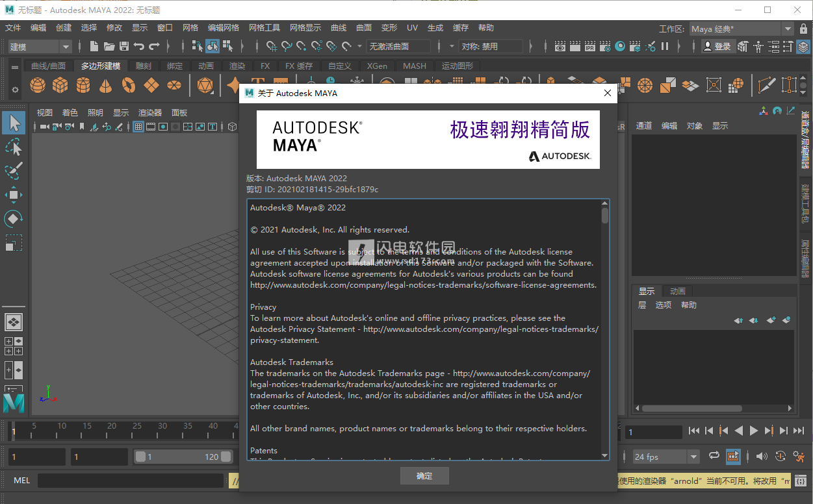This screenshot has width=813, height=504.
Task: Select by component type icon
Action: pyautogui.click(x=227, y=46)
